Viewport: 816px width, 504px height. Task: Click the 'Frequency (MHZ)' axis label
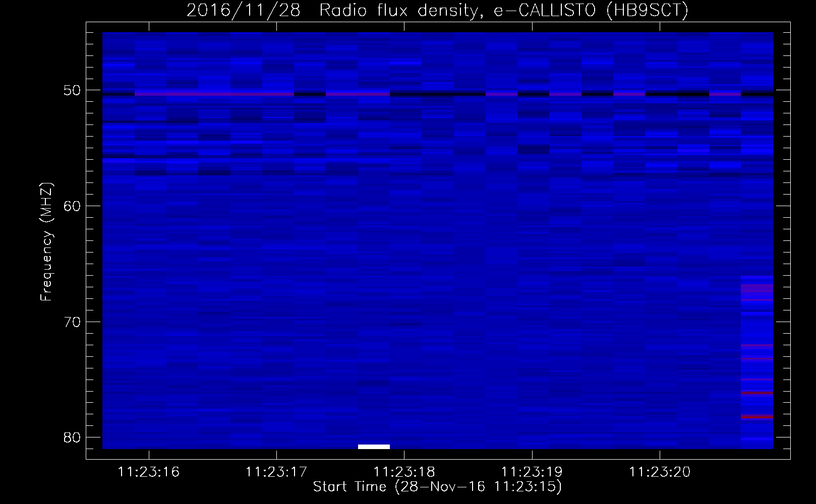[46, 242]
